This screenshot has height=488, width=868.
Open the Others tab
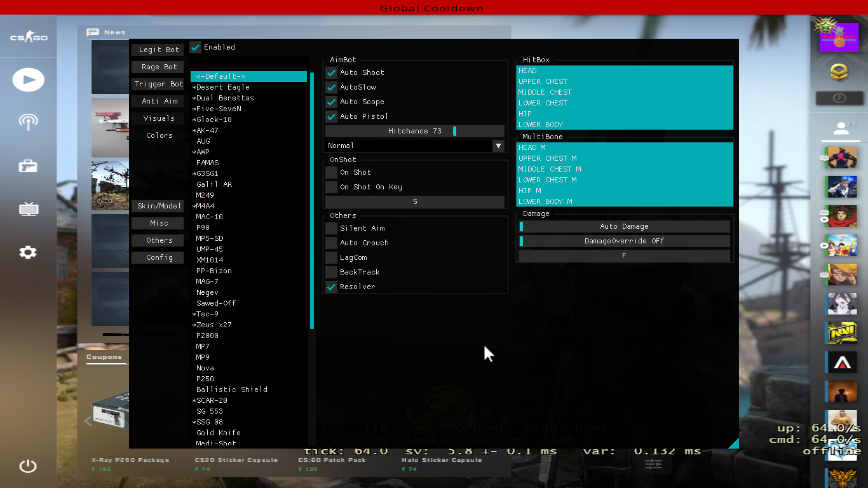158,240
